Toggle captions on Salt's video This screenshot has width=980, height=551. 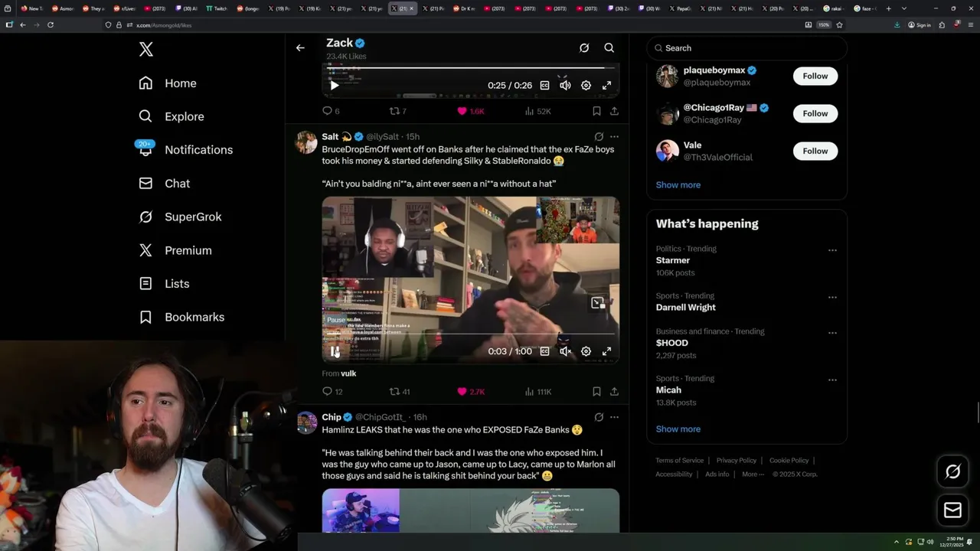pyautogui.click(x=544, y=351)
